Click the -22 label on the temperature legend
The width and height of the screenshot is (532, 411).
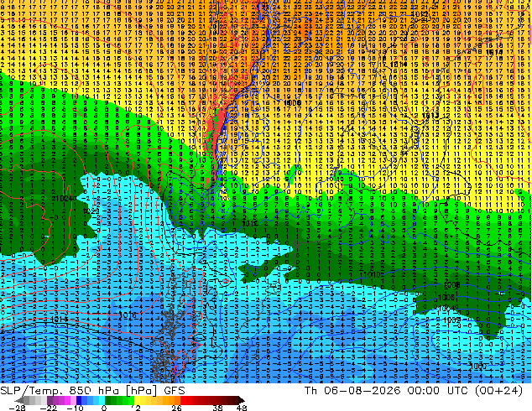click(x=49, y=408)
